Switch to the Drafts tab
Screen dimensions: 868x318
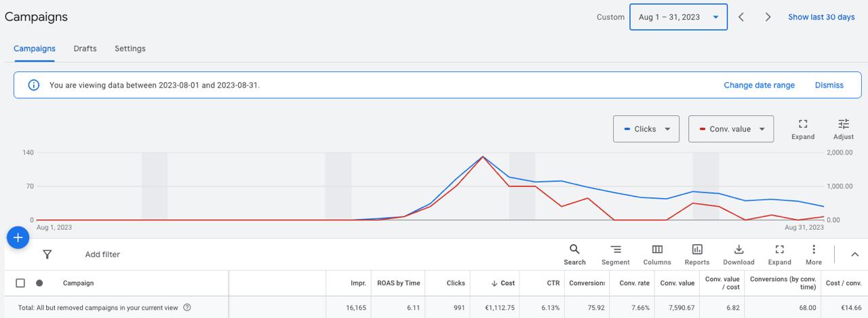coord(85,49)
